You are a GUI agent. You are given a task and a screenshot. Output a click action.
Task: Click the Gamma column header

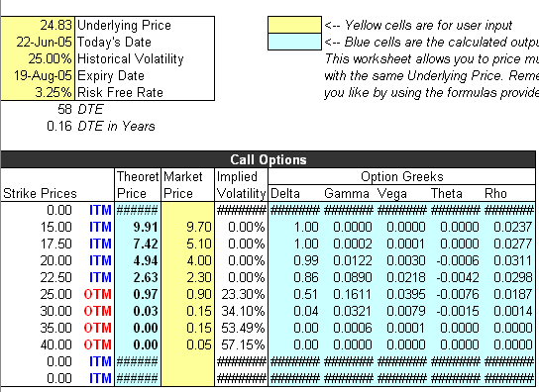click(x=347, y=193)
